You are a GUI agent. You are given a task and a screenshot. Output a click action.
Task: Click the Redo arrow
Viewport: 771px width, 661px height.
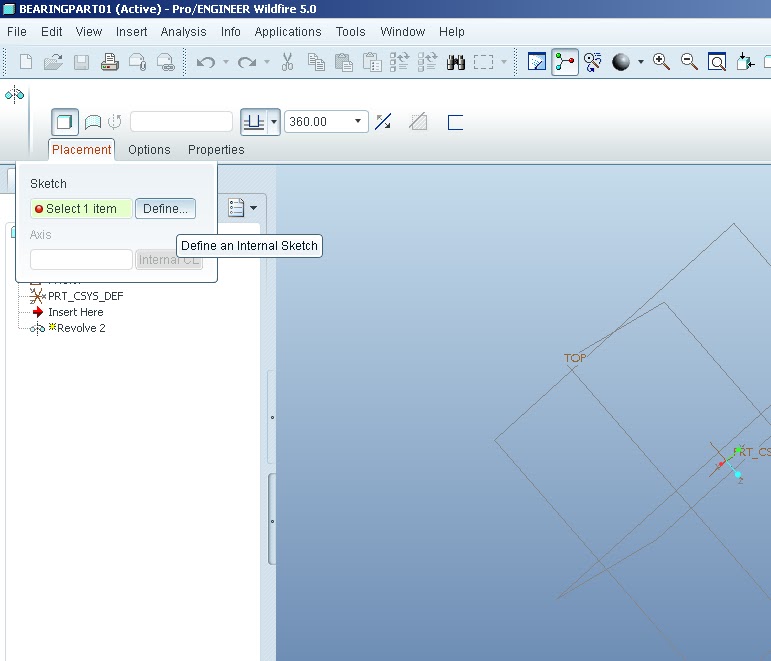[247, 62]
